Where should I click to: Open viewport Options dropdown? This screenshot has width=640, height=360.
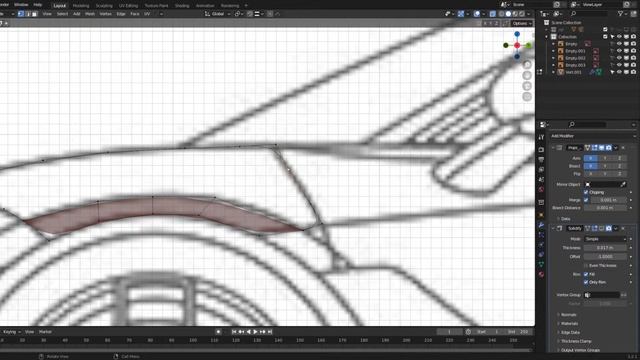pos(522,23)
